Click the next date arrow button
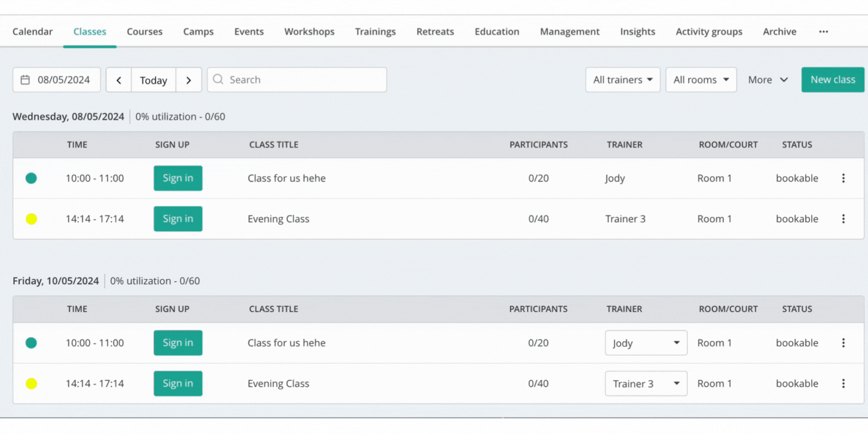 coord(188,80)
